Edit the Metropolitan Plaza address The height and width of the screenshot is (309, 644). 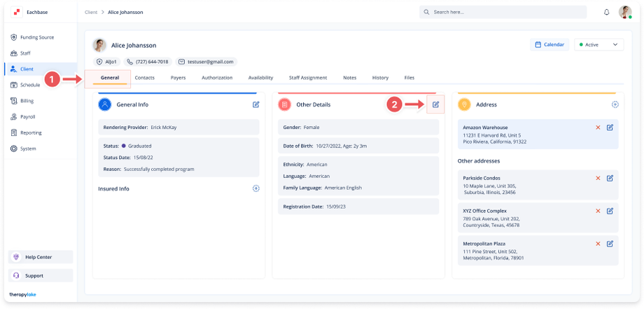click(x=610, y=243)
